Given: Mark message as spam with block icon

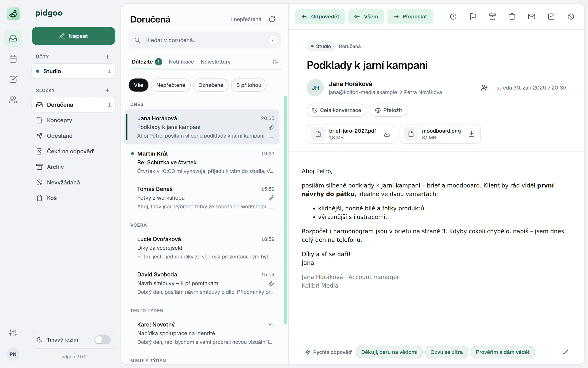Looking at the screenshot, I should 571,17.
